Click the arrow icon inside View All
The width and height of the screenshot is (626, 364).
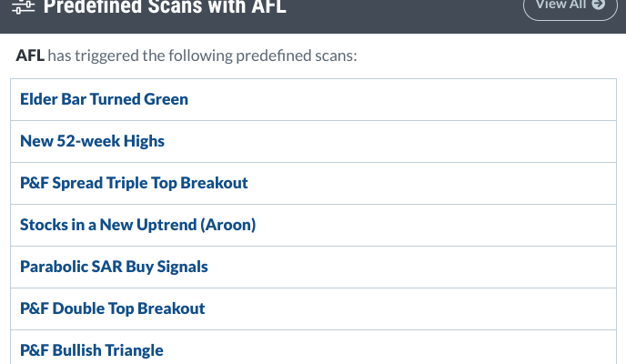[x=599, y=5]
